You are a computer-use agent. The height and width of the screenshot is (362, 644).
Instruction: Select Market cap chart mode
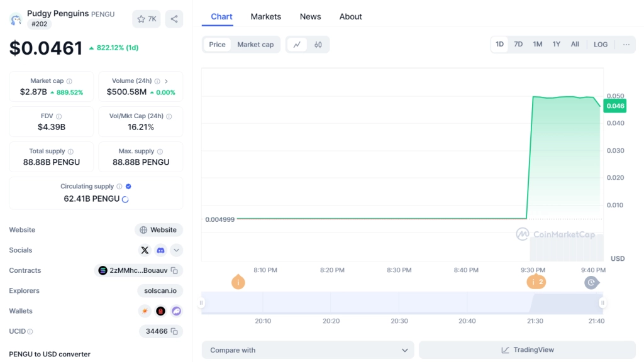pyautogui.click(x=255, y=45)
